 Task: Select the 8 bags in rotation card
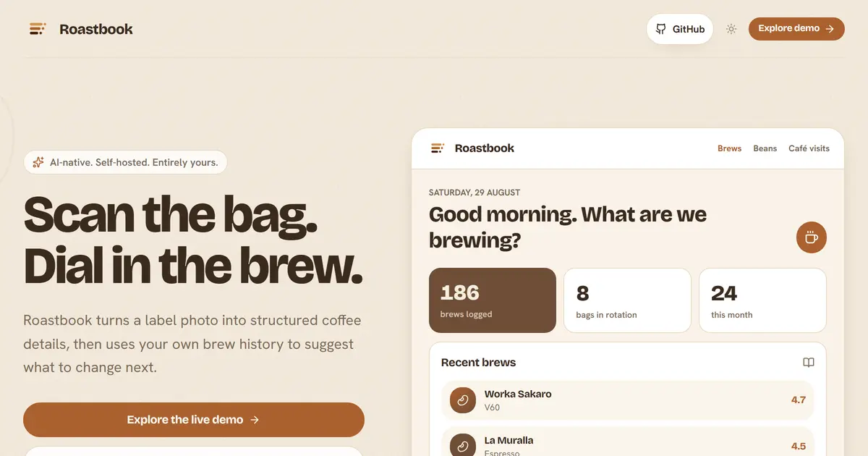point(627,300)
